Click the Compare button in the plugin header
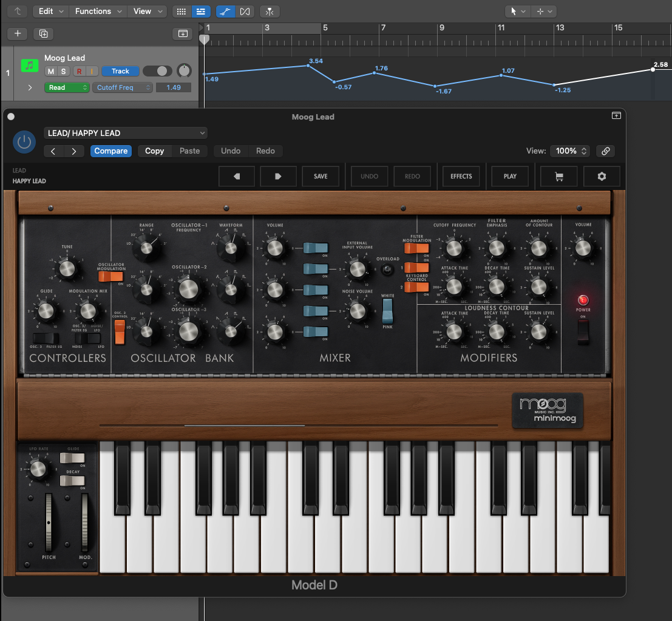Image resolution: width=672 pixels, height=621 pixels. click(x=110, y=151)
